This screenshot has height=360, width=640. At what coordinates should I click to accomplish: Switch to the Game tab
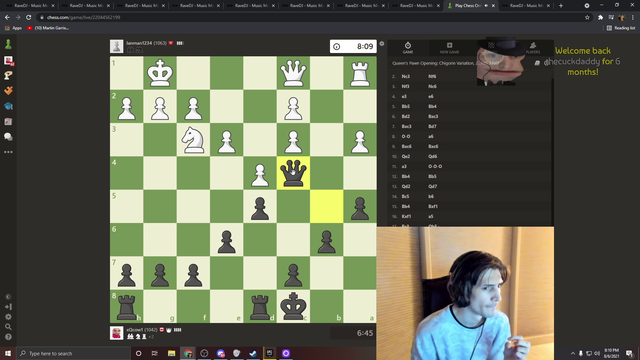(408, 48)
